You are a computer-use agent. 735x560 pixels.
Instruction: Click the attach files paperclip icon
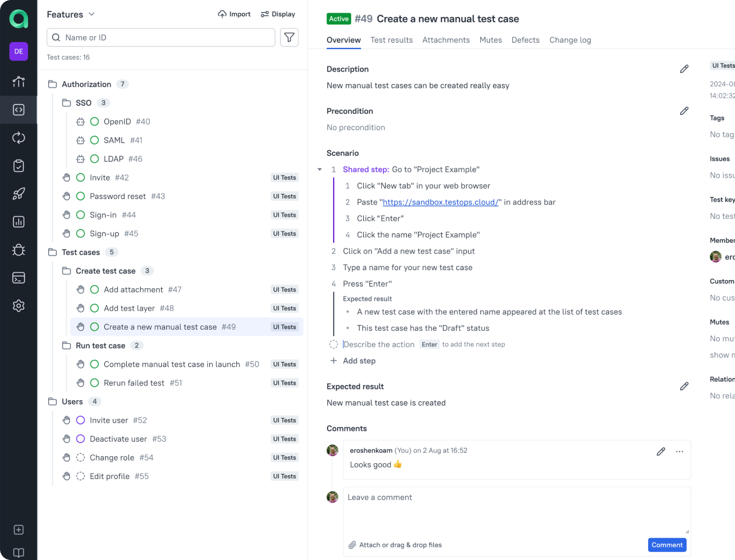pyautogui.click(x=352, y=545)
